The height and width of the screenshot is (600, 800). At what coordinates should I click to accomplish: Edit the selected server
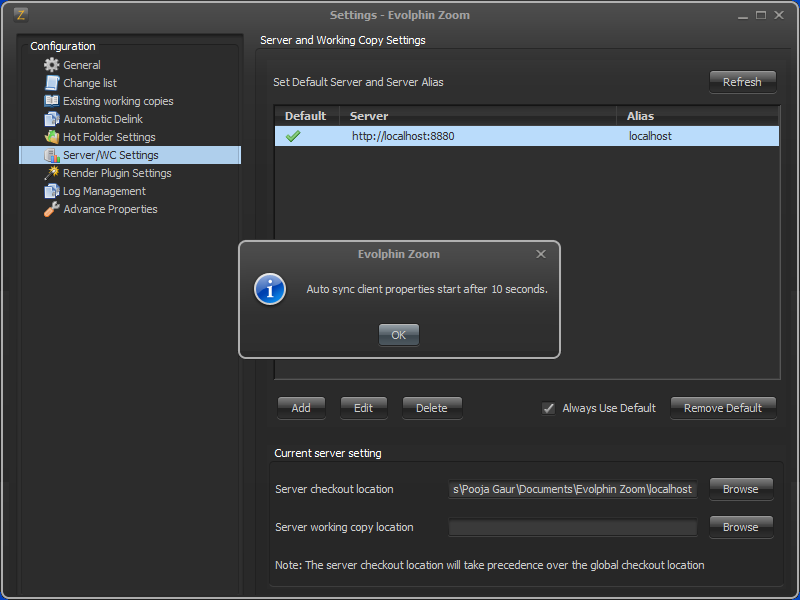(363, 408)
